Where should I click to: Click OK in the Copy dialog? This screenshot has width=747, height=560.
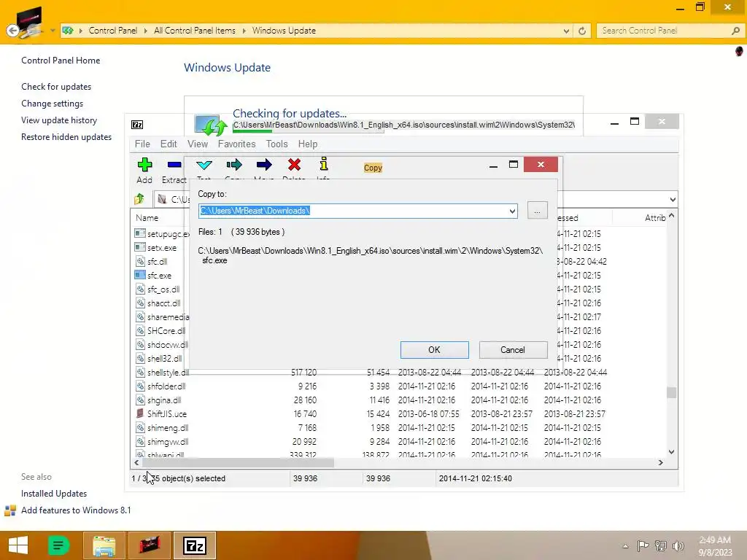pos(435,349)
